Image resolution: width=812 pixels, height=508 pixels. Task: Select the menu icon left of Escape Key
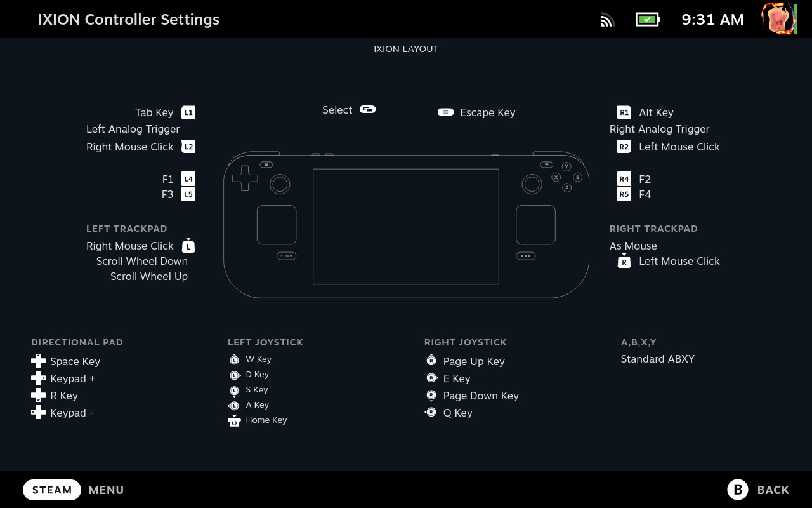pyautogui.click(x=446, y=112)
